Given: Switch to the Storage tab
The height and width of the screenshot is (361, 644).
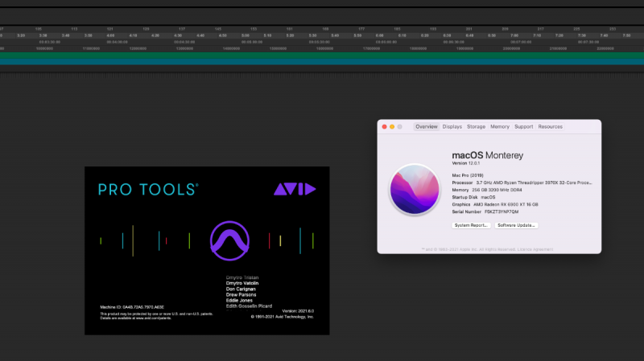Looking at the screenshot, I should (476, 127).
